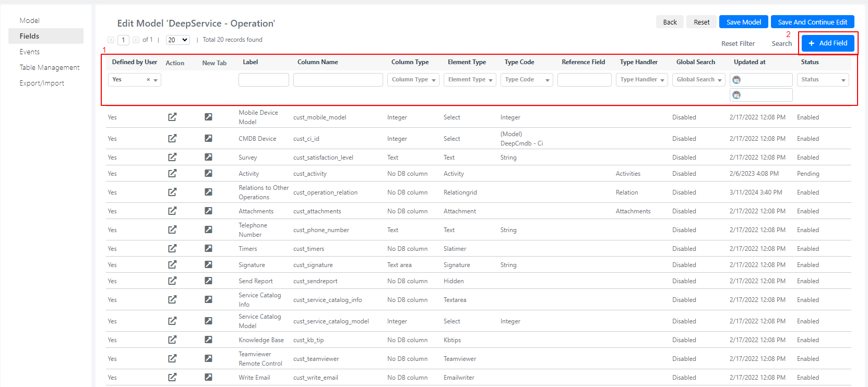Open Events section
868x387 pixels.
click(30, 52)
